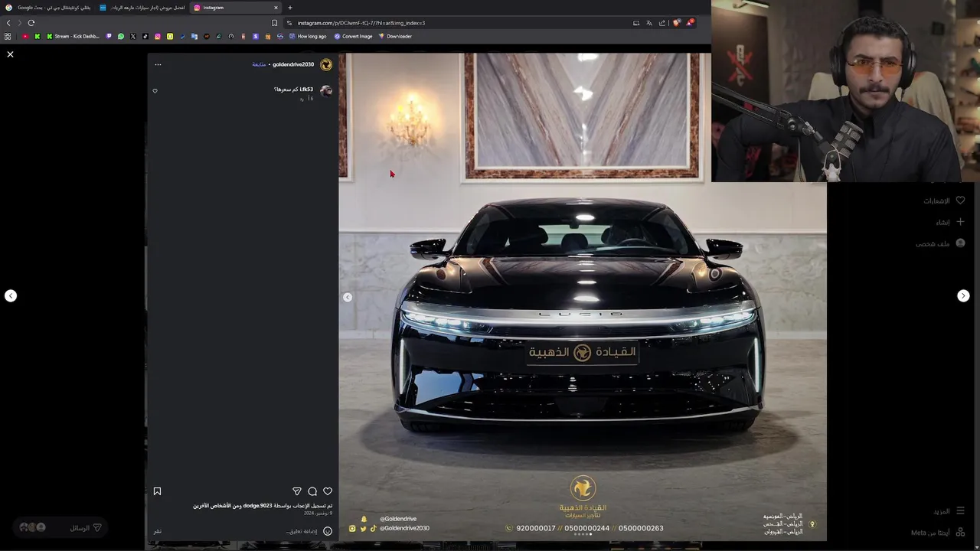Open the emoji picker in the comment box
The width and height of the screenshot is (980, 551).
coord(328,531)
